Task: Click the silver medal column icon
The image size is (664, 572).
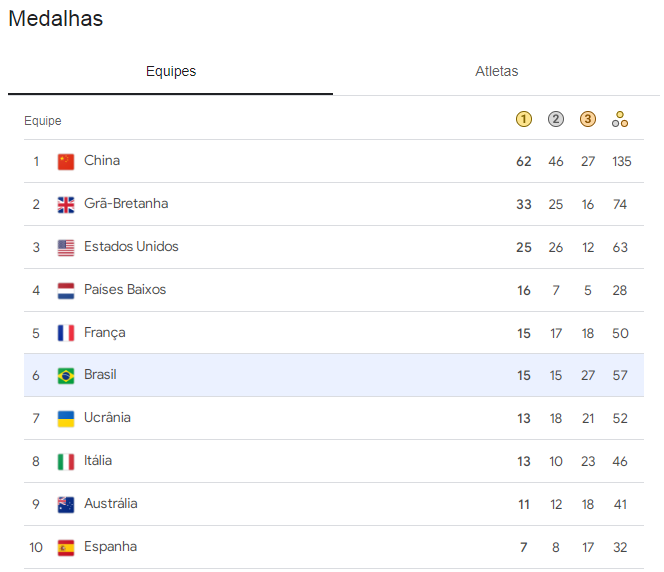Action: pos(556,119)
